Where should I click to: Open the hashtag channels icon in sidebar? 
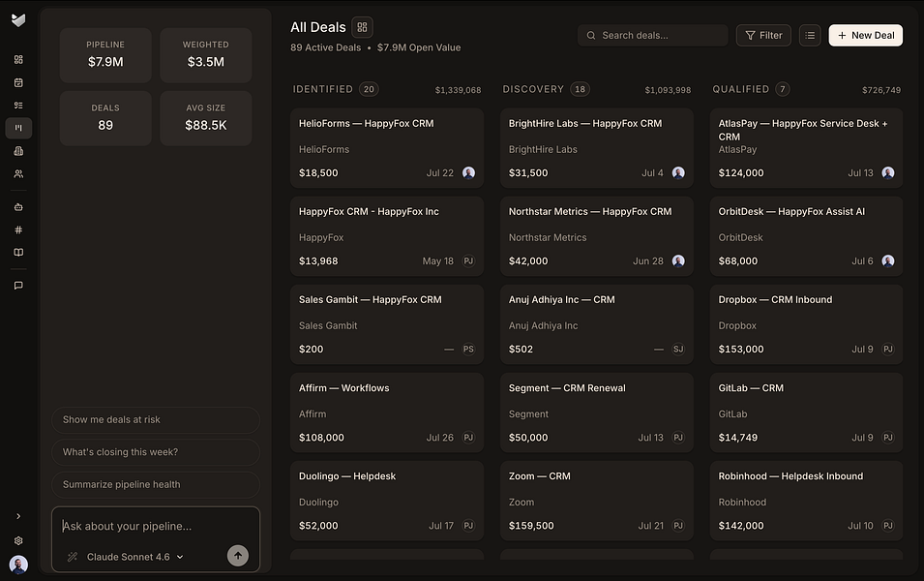coord(18,230)
